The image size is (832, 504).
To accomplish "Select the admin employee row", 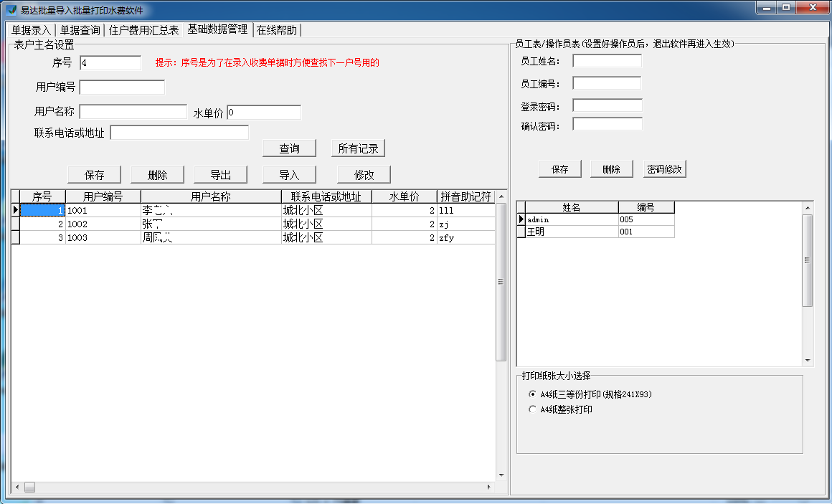I will [x=595, y=219].
